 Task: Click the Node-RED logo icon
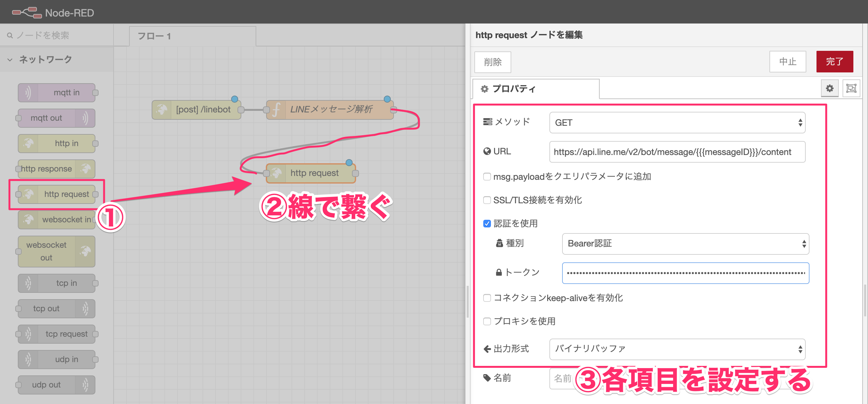click(27, 12)
